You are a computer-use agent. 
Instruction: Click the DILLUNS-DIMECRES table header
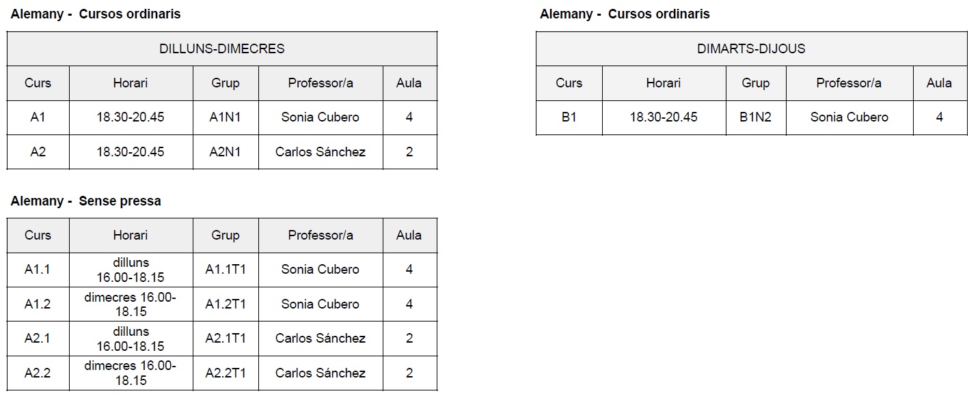pos(222,49)
